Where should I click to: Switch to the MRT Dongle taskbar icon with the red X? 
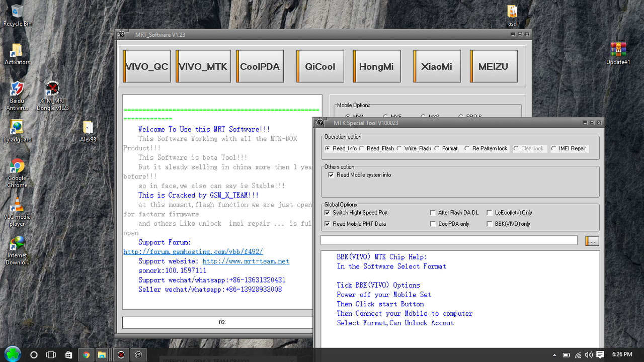point(121,354)
